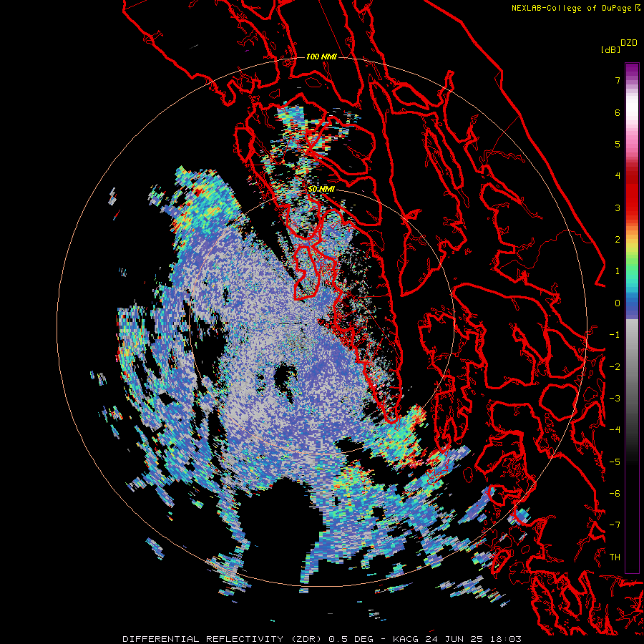Image resolution: width=644 pixels, height=644 pixels.
Task: Click the scale value -7
Action: (615, 525)
